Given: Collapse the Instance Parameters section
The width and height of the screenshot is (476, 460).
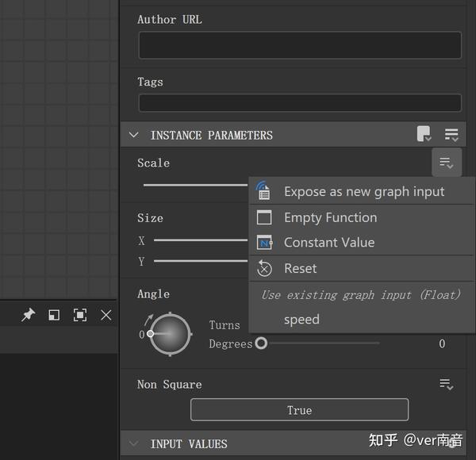Looking at the screenshot, I should [x=134, y=136].
